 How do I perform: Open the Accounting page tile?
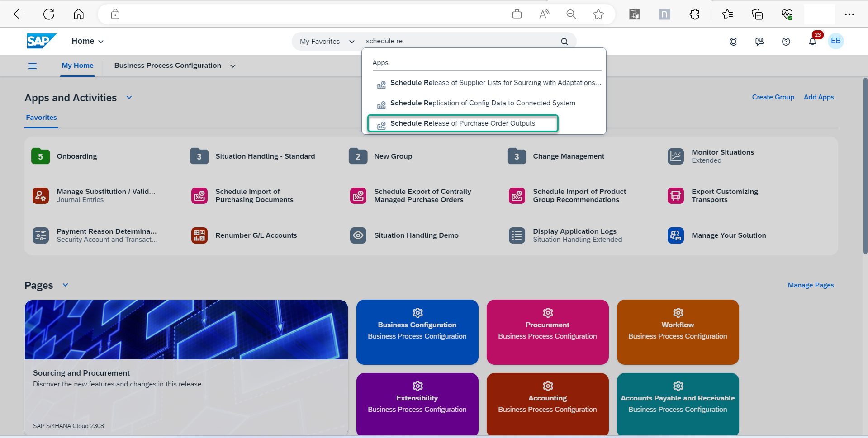[547, 405]
